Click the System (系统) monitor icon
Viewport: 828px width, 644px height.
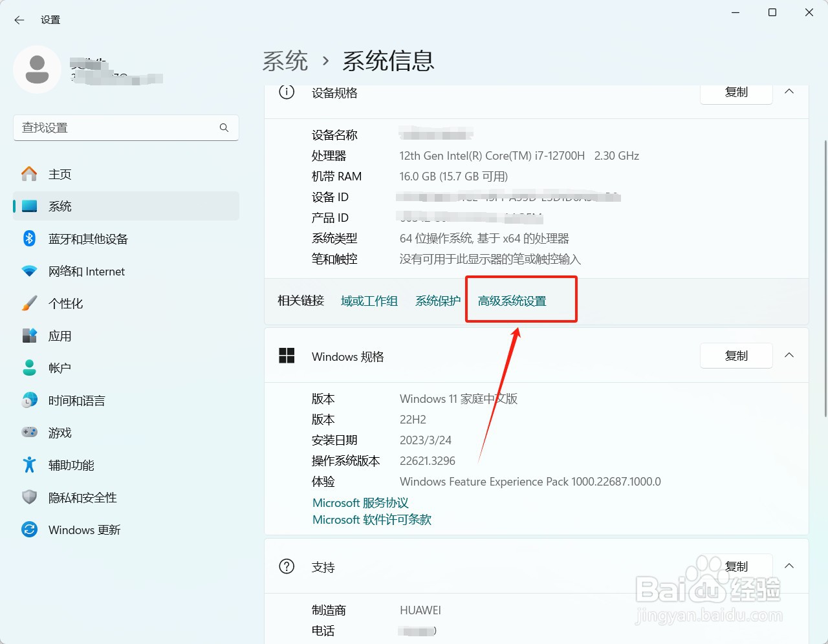tap(29, 206)
